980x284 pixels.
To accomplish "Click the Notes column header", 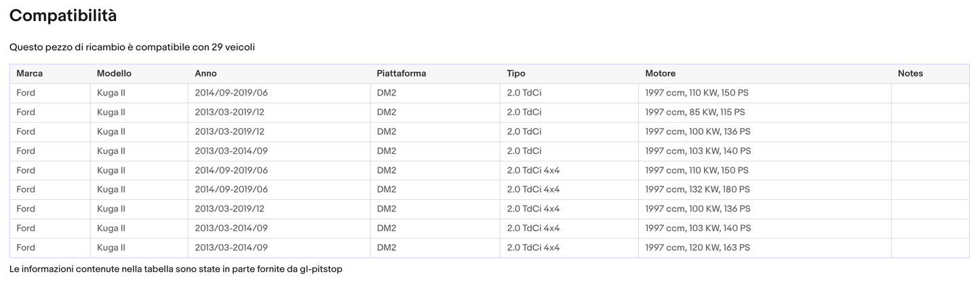I will click(910, 73).
